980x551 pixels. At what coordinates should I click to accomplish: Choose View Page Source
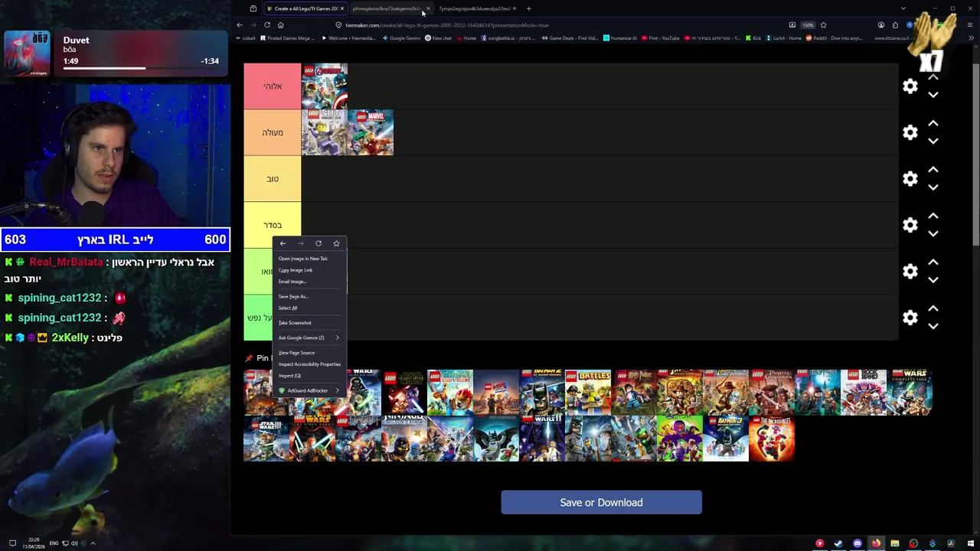(309, 353)
